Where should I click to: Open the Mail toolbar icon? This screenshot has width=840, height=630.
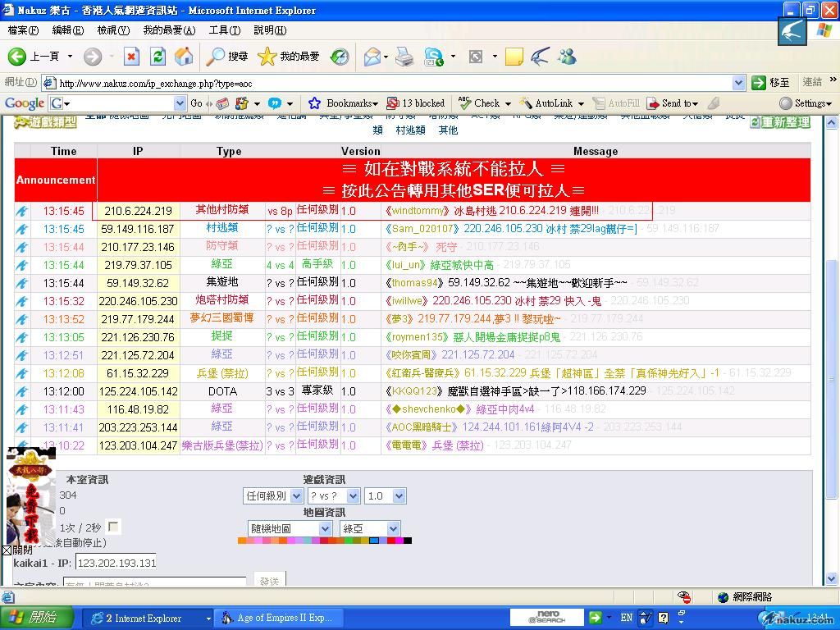[x=373, y=57]
